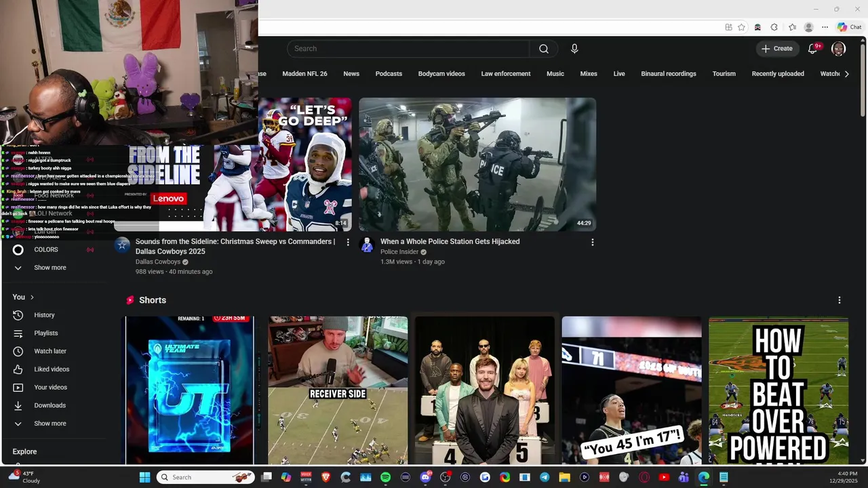Select the News category chip
This screenshot has width=868, height=488.
coord(351,74)
